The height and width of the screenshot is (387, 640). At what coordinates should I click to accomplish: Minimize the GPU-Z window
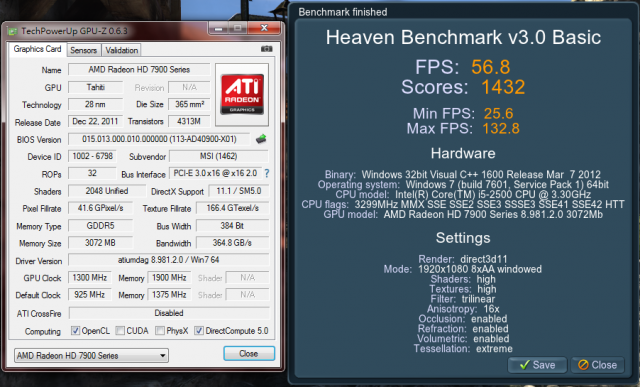[219, 28]
